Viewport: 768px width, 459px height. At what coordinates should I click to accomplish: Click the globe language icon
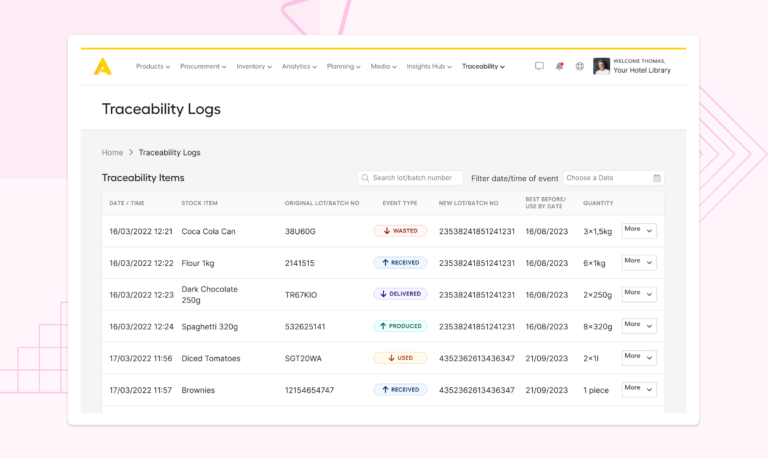point(579,66)
